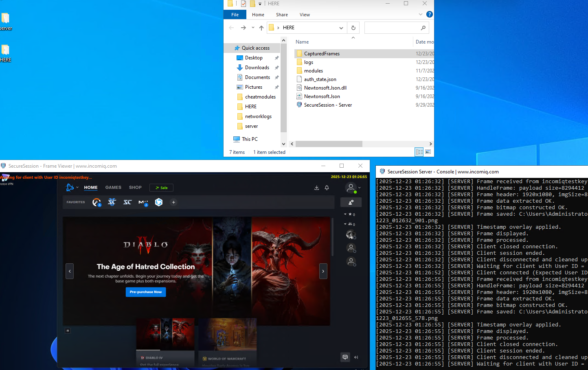Launch Heroes of the Storm from favorites
The image size is (588, 370).
pyautogui.click(x=159, y=202)
